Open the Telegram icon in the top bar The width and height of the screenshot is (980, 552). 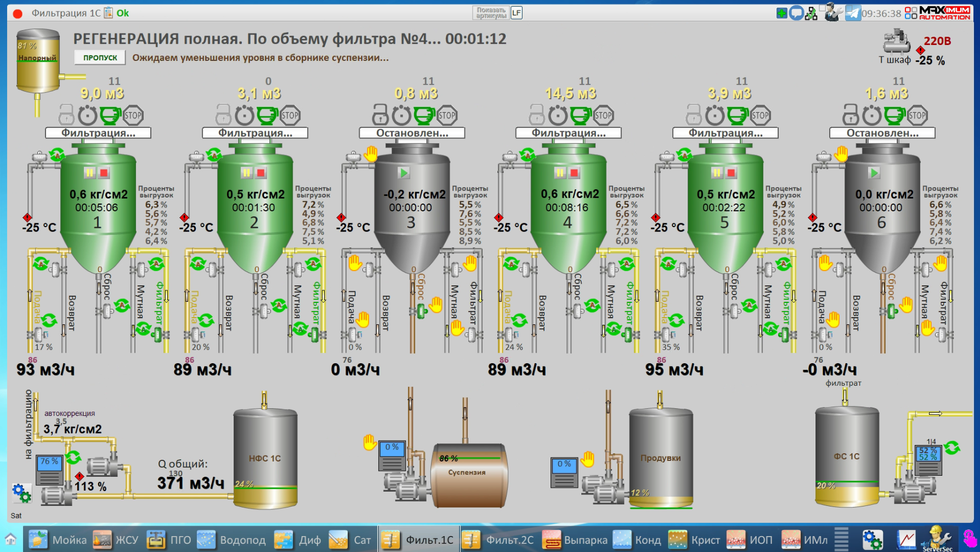click(853, 13)
